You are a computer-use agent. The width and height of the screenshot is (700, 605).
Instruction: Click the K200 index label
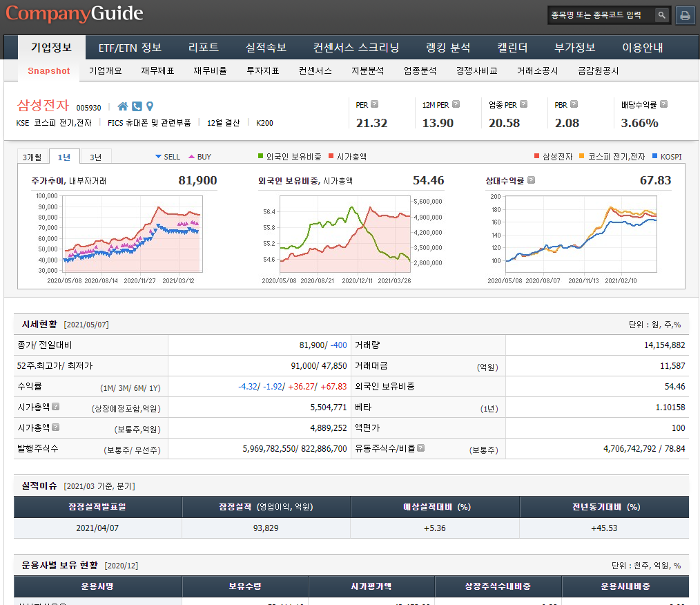point(264,123)
